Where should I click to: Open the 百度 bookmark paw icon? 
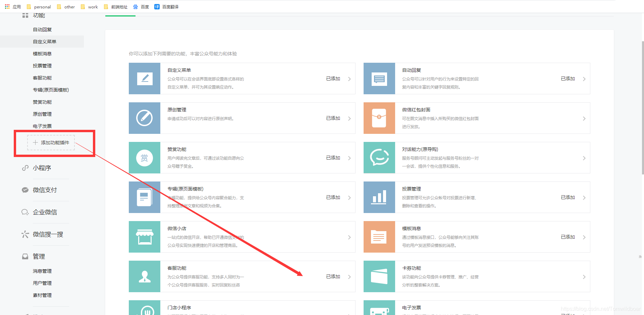(x=136, y=7)
